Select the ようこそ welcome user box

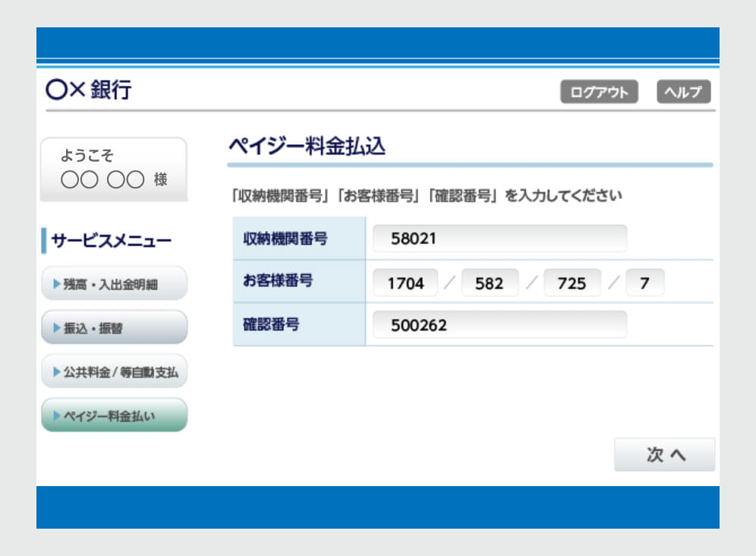[113, 169]
